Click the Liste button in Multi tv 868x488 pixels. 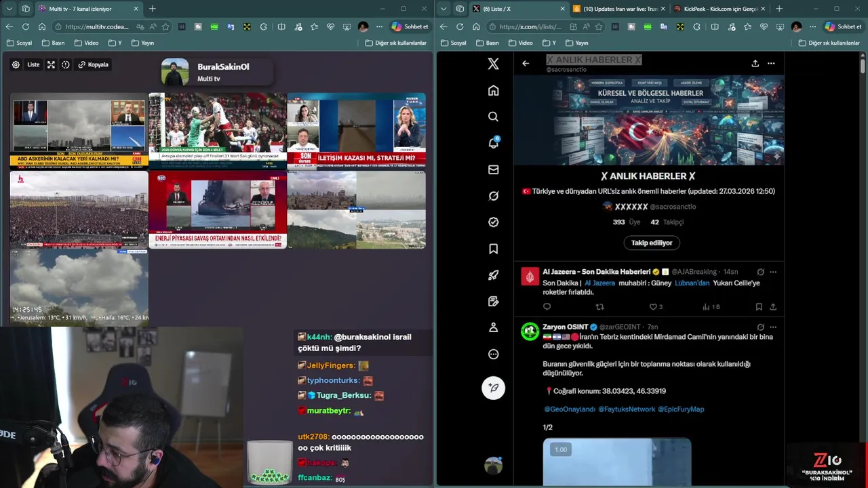coord(33,64)
